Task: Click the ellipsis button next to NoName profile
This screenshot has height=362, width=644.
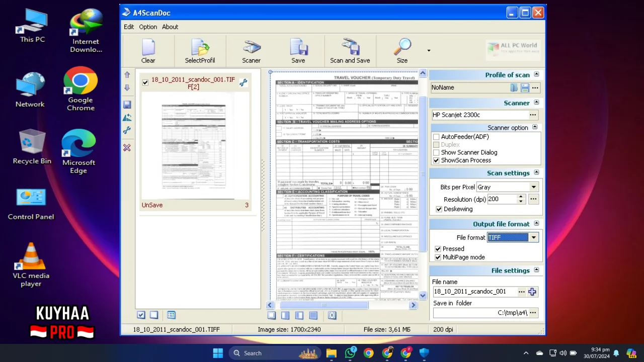Action: tap(535, 87)
